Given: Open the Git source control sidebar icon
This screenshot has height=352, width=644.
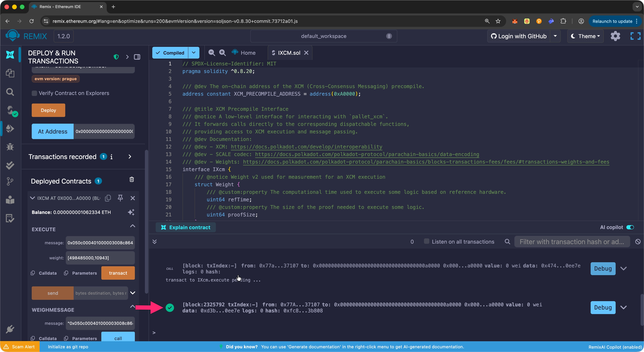Looking at the screenshot, I should point(10,181).
